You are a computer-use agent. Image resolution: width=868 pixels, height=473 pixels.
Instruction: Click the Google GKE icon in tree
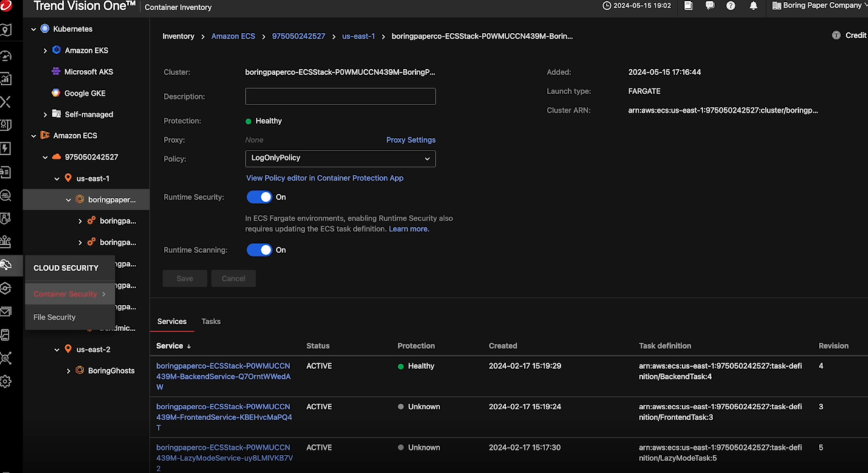56,93
